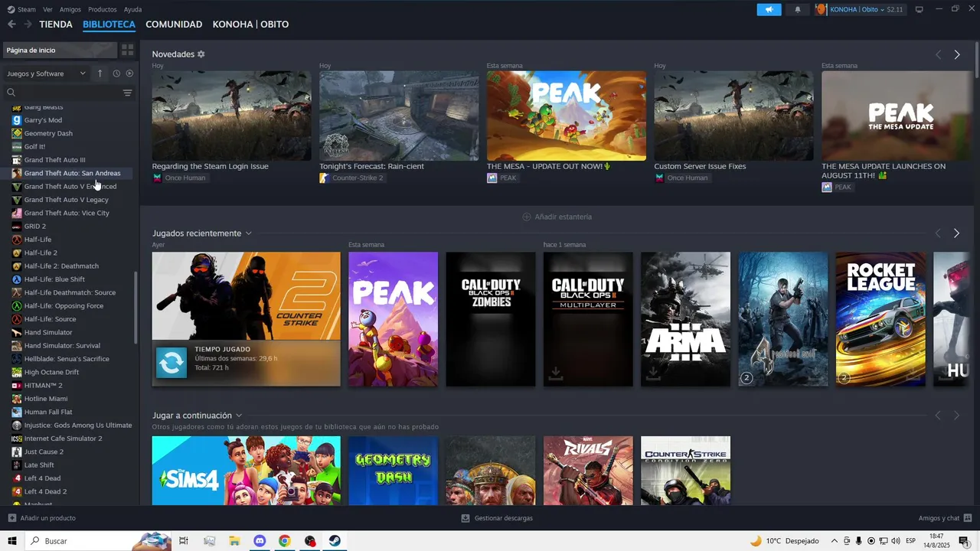Open Gestionar descargas
The height and width of the screenshot is (551, 980).
[497, 518]
